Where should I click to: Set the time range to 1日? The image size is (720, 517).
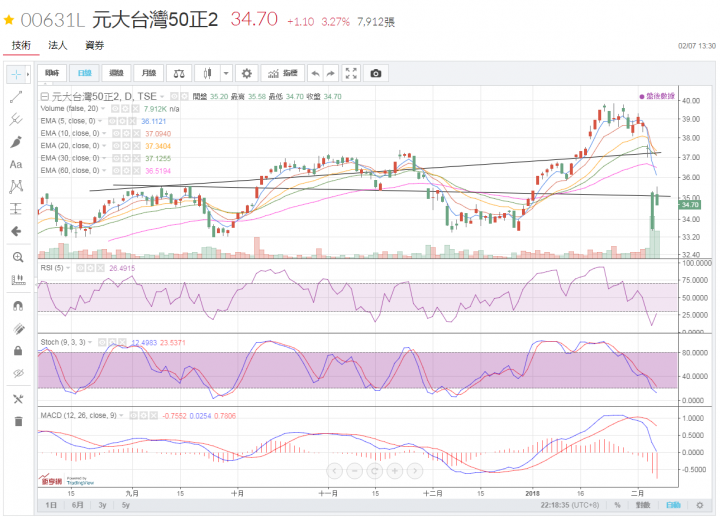coord(51,505)
